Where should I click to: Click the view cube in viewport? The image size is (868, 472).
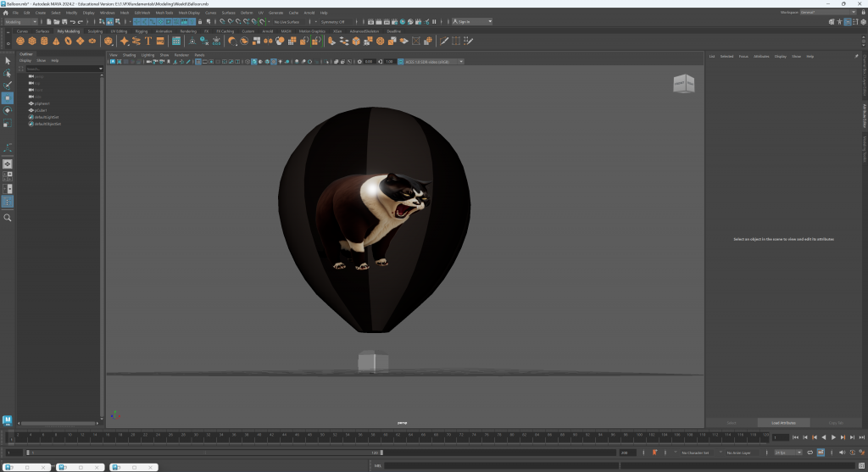click(x=684, y=84)
